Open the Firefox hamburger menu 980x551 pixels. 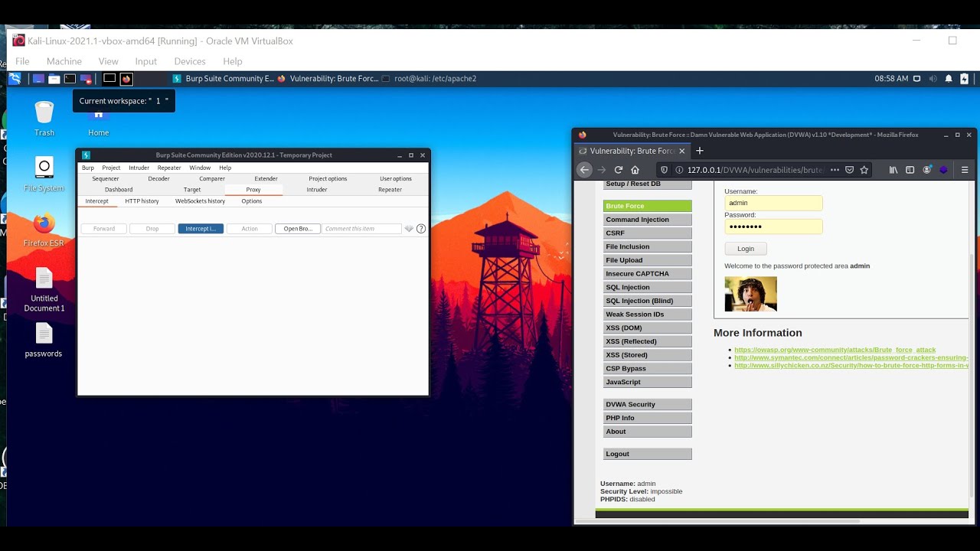(965, 170)
